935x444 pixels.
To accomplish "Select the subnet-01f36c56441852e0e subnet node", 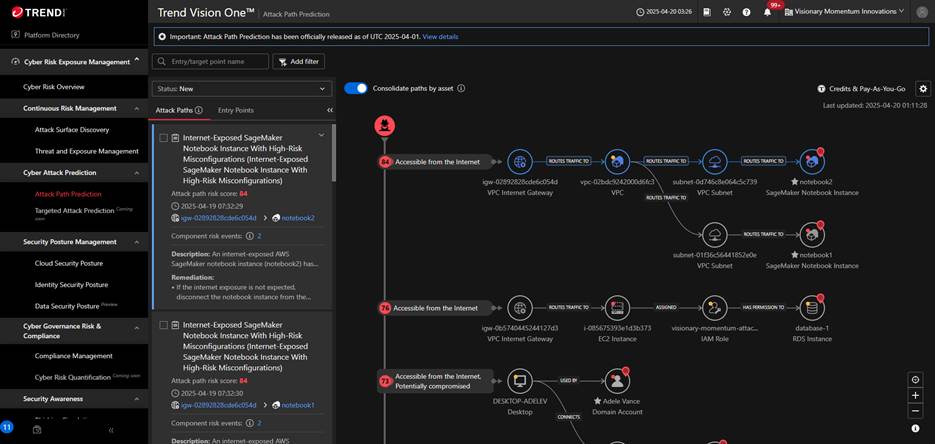I will pyautogui.click(x=714, y=235).
